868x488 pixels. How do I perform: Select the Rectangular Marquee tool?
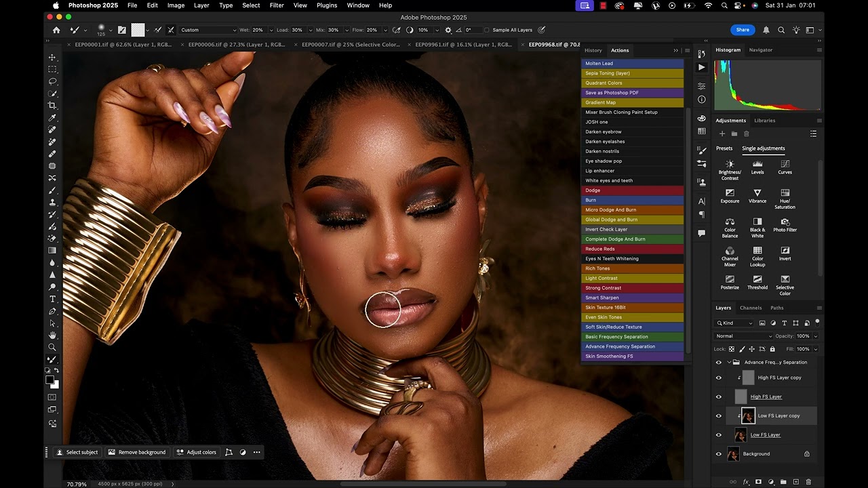pyautogui.click(x=52, y=69)
